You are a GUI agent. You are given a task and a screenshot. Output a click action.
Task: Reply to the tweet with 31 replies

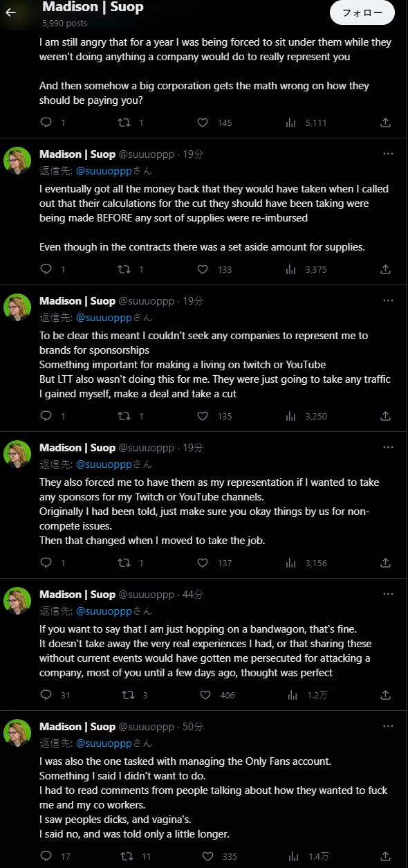coord(46,695)
